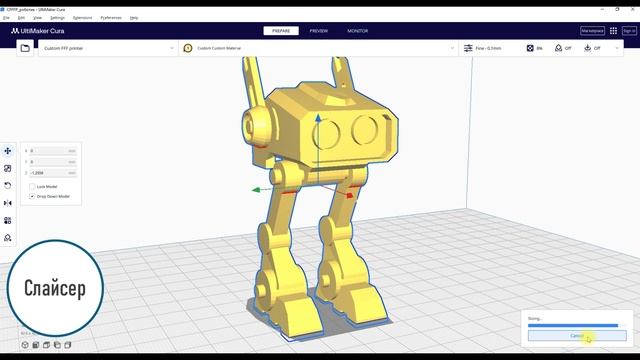
Task: Click the UltiMaker Cura logo
Action: click(38, 31)
